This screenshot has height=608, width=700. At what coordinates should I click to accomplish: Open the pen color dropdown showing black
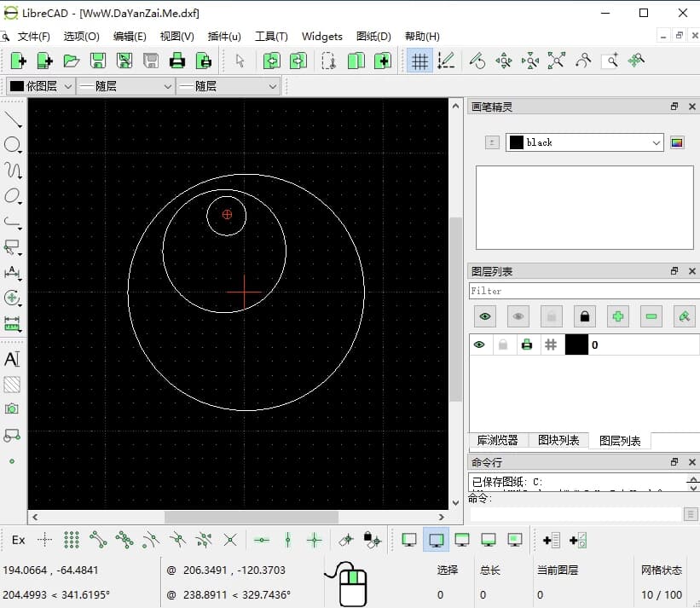pos(584,142)
